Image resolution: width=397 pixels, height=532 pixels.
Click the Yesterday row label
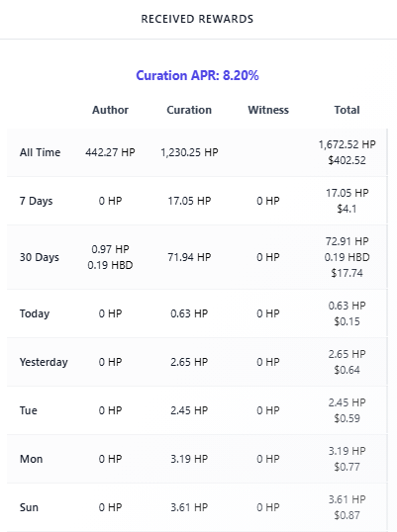(44, 362)
